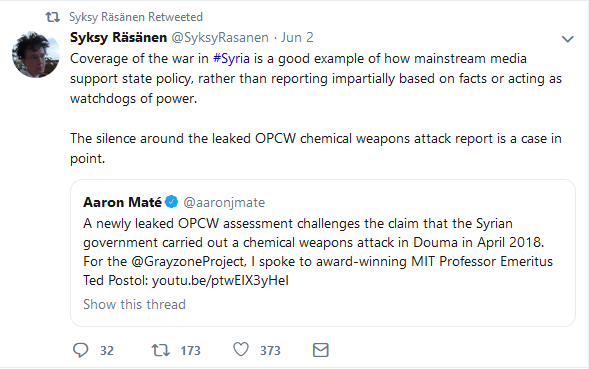Image resolution: width=589 pixels, height=369 pixels.
Task: Open Syksy Räsänen's profile avatar
Action: 36,54
